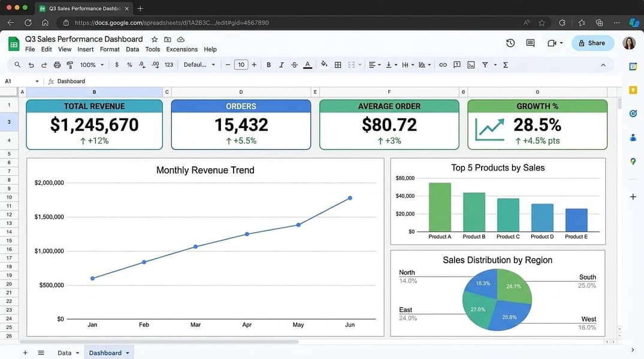Toggle strikethrough formatting
Screen dimensions: 644x359
[294, 65]
